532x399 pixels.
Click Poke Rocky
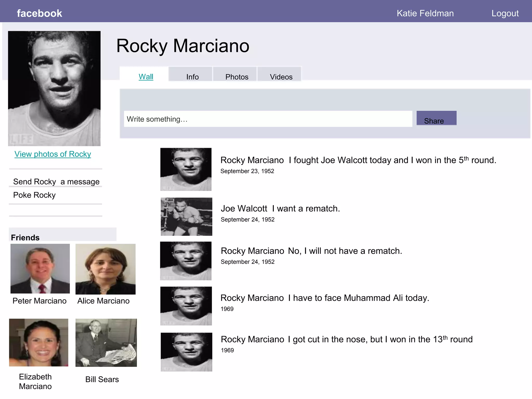[34, 195]
